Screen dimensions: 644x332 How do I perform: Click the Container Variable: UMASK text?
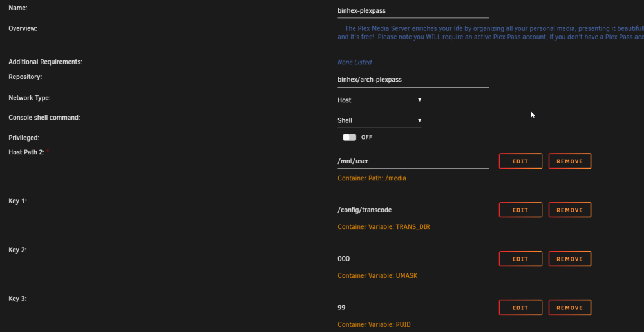377,276
